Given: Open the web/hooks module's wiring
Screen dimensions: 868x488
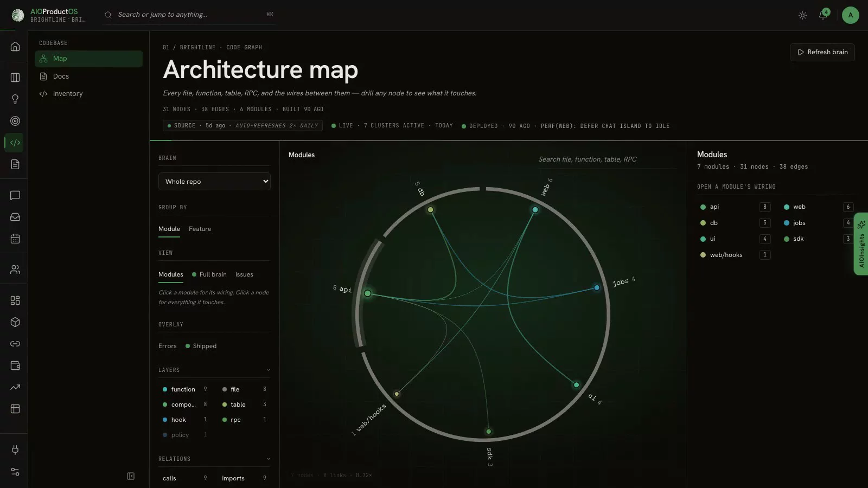Looking at the screenshot, I should coord(735,255).
